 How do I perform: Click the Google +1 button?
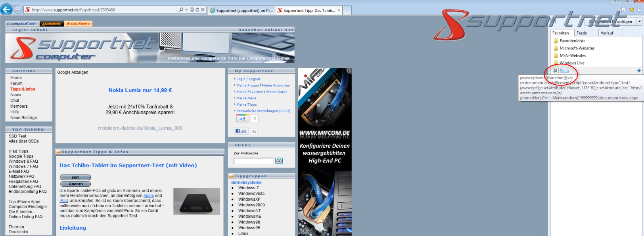click(243, 118)
